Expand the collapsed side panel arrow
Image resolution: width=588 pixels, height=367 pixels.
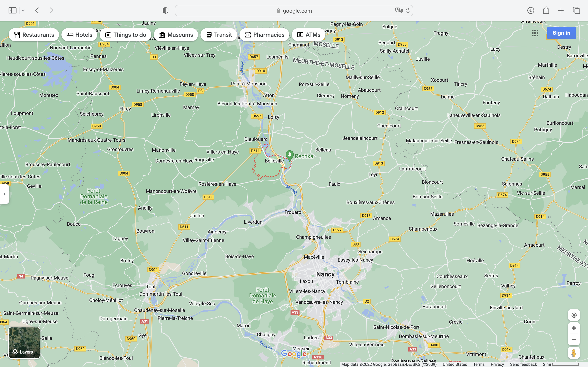pos(4,194)
